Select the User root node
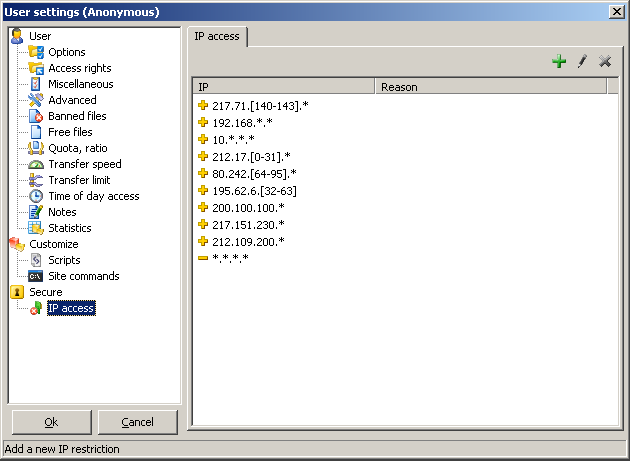The image size is (630, 461). [x=39, y=36]
